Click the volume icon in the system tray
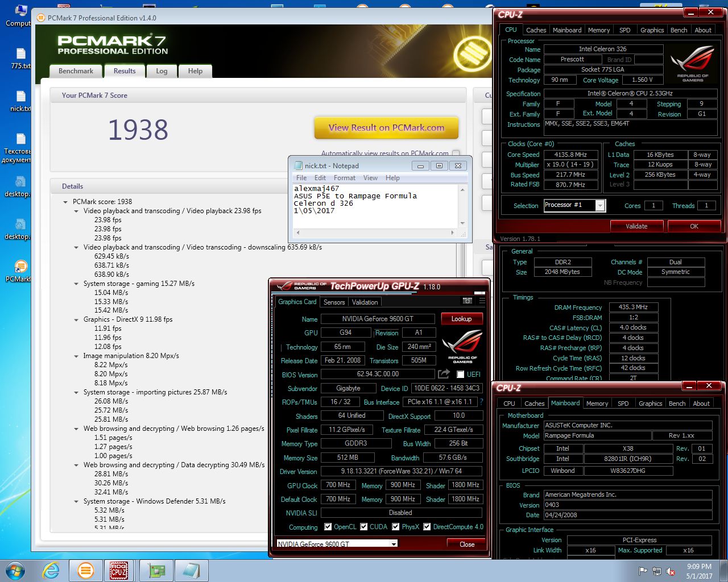 671,571
